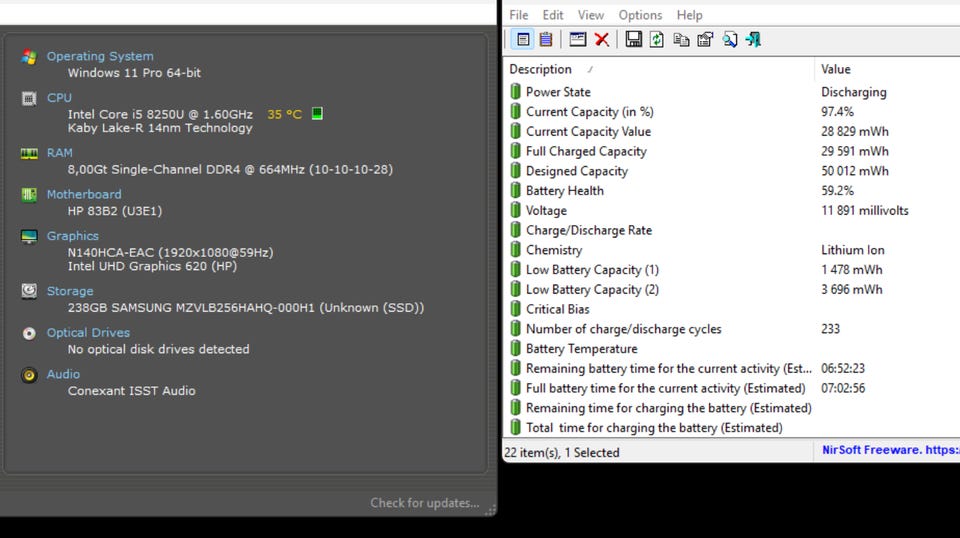The height and width of the screenshot is (538, 960).
Task: Open the Help menu
Action: click(x=689, y=15)
